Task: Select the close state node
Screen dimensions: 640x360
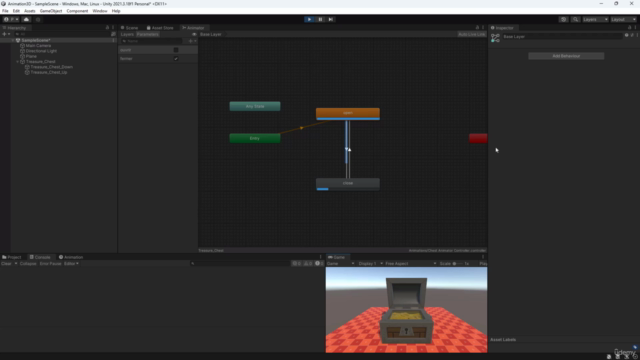Action: tap(348, 184)
